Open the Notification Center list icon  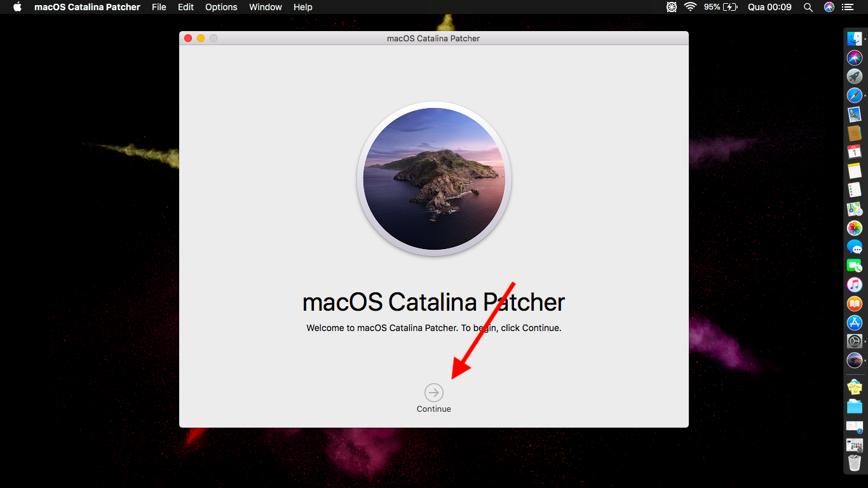click(x=847, y=7)
